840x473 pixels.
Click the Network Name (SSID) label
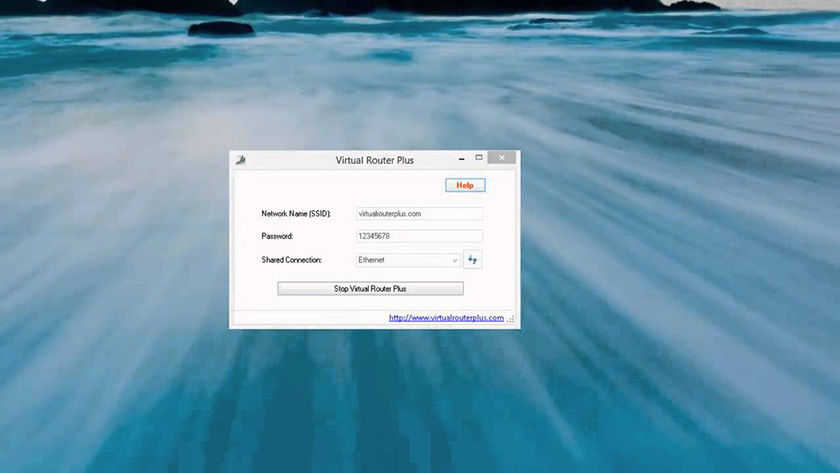(296, 214)
